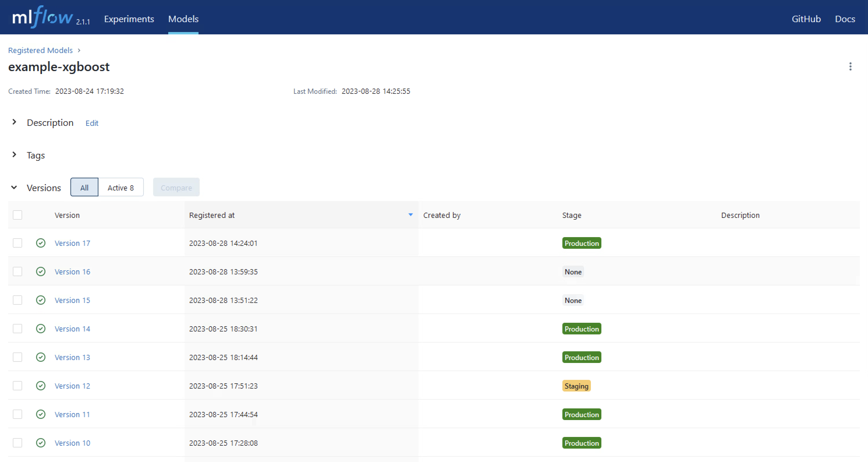The height and width of the screenshot is (462, 868).
Task: Click the Description column header
Action: (x=740, y=215)
